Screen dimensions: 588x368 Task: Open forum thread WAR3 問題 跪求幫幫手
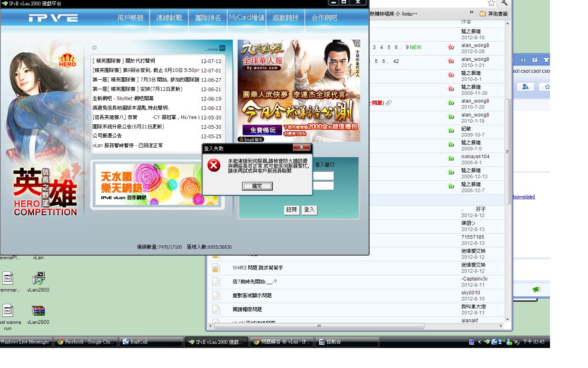pos(258,268)
